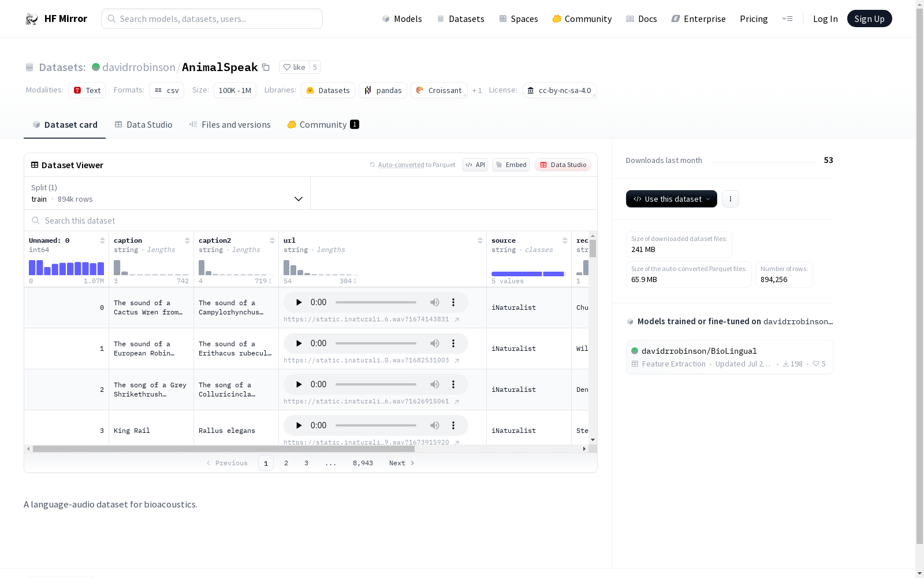
Task: Like the AnimalSpeak dataset
Action: click(294, 67)
